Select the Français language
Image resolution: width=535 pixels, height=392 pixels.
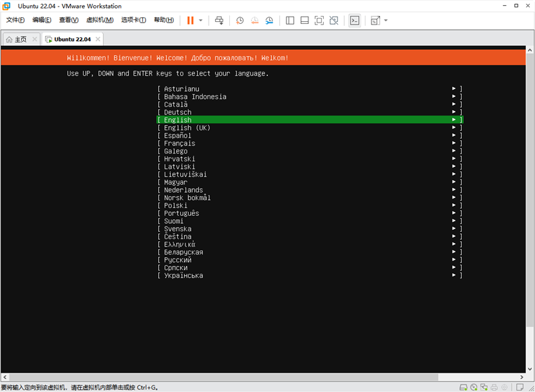[x=310, y=144]
